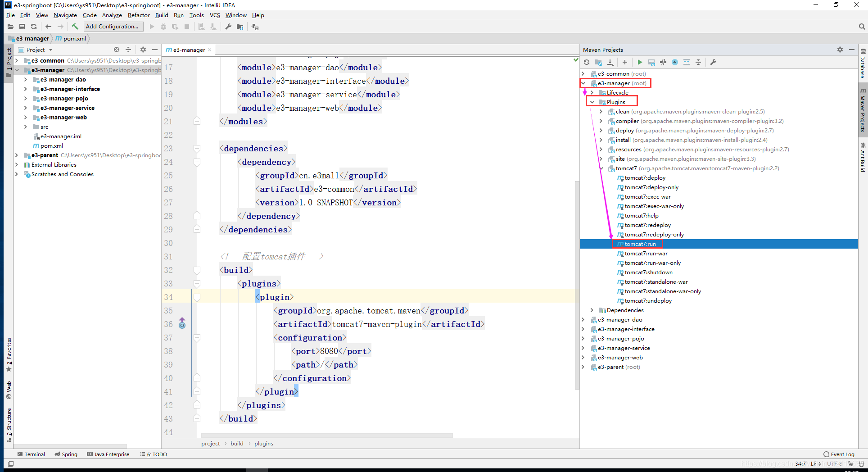Viewport: 868px width, 472px height.
Task: Toggle the Structure tool window
Action: [x=9, y=426]
